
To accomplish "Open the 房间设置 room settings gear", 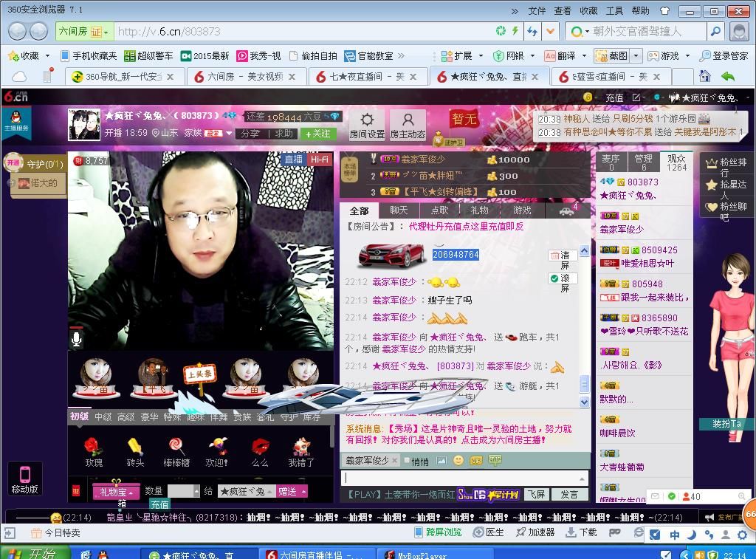I will (367, 125).
